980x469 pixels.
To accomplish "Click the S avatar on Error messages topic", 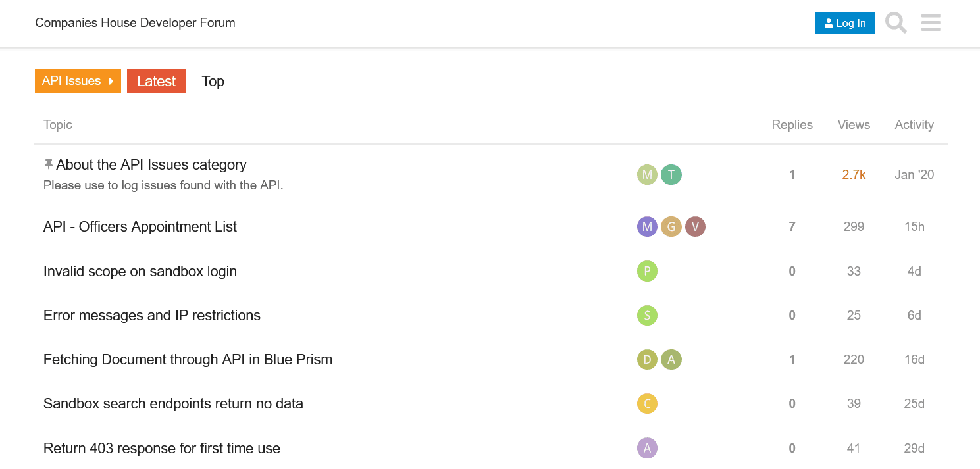I will point(647,316).
